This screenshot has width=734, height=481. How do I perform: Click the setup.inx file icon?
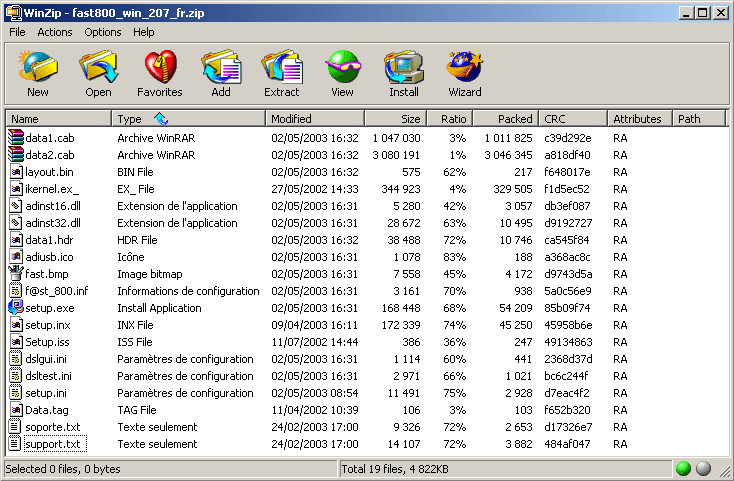pos(16,325)
